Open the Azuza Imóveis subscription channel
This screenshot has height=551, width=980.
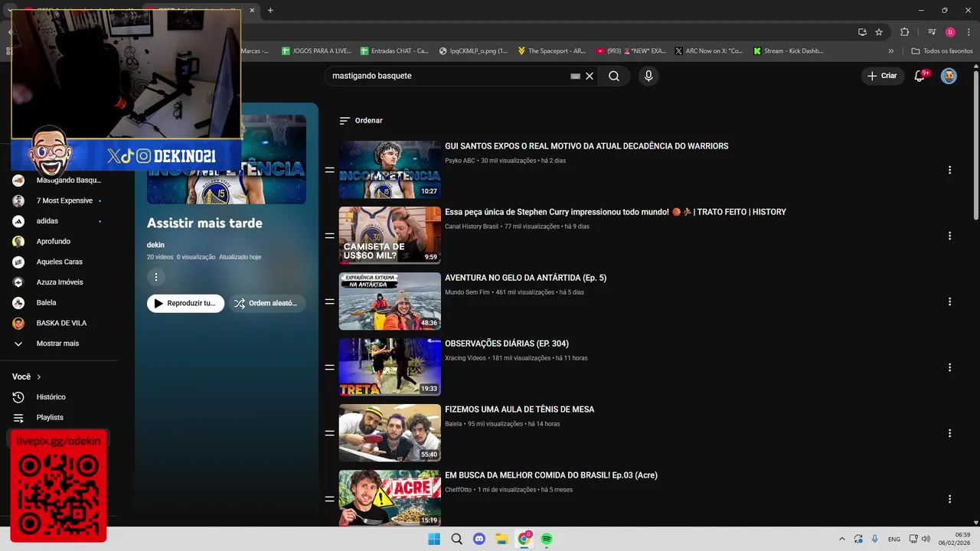(60, 282)
